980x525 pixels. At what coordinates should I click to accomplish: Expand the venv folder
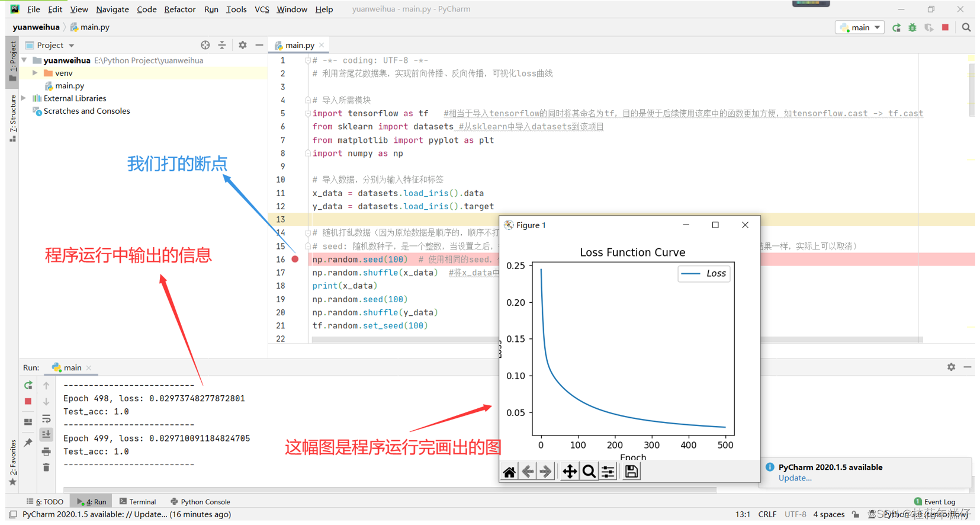pyautogui.click(x=35, y=73)
